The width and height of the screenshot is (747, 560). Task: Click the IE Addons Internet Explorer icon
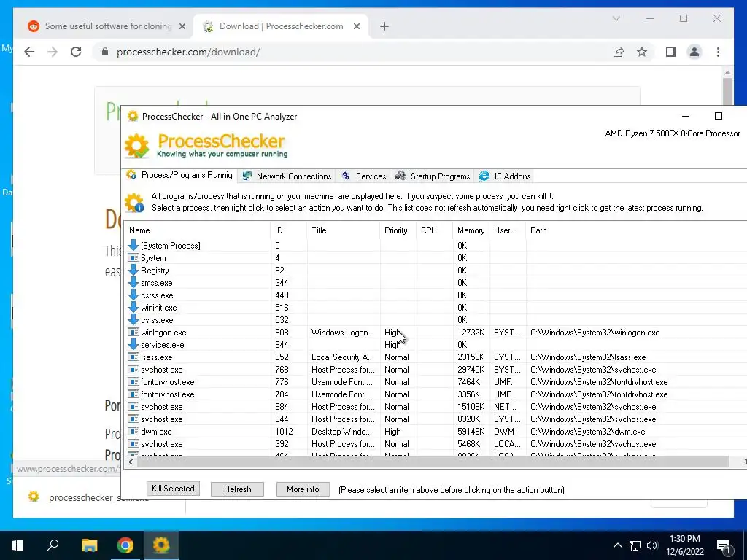click(x=484, y=176)
